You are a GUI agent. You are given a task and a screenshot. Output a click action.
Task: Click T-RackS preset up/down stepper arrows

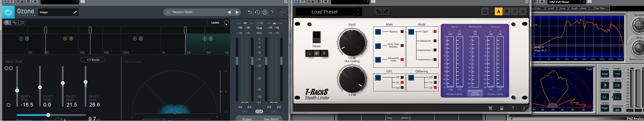click(x=358, y=12)
